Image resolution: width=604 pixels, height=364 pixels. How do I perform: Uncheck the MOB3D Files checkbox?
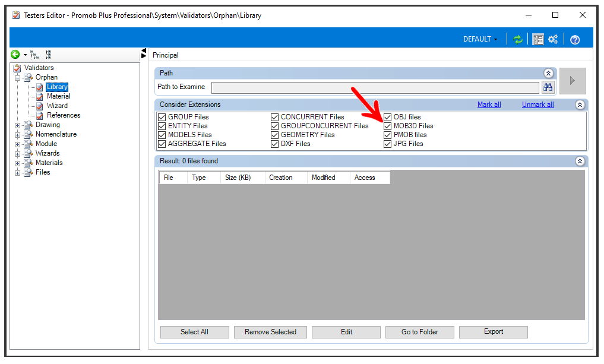(x=387, y=126)
